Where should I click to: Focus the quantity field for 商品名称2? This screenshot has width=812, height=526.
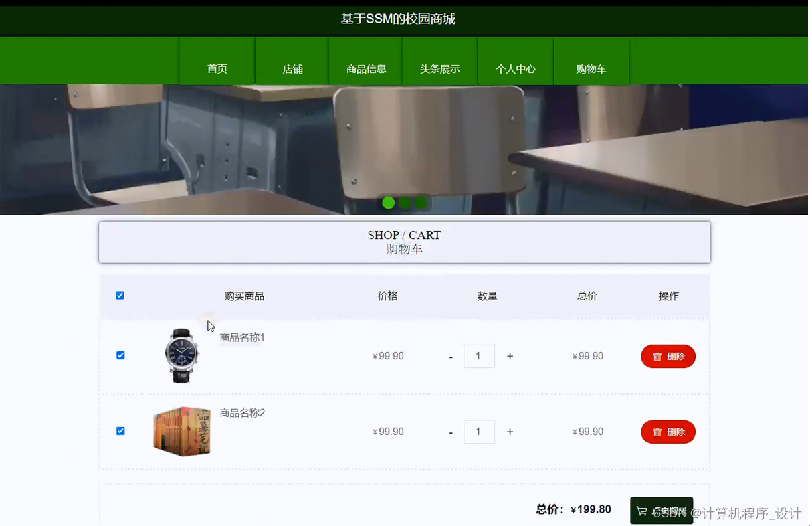[x=479, y=432]
